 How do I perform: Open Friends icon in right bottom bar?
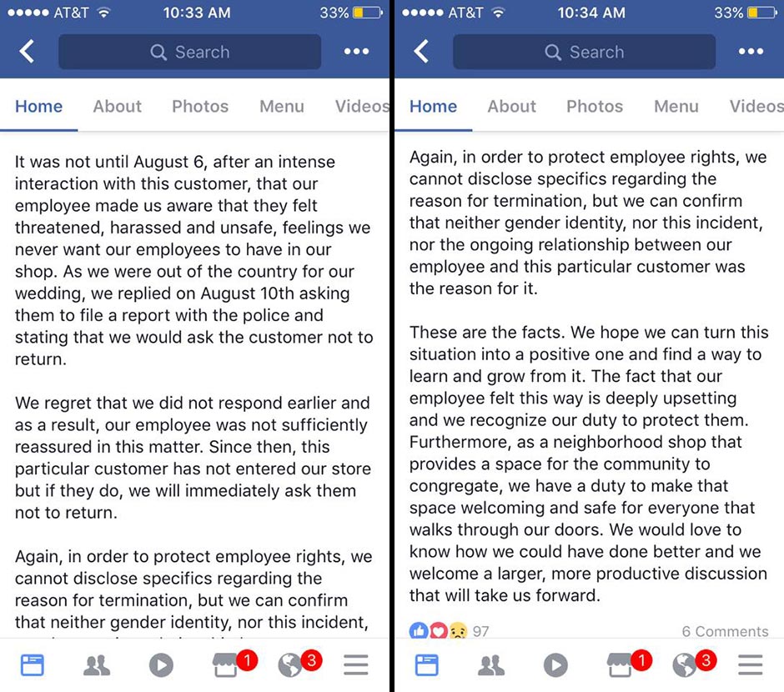491,664
